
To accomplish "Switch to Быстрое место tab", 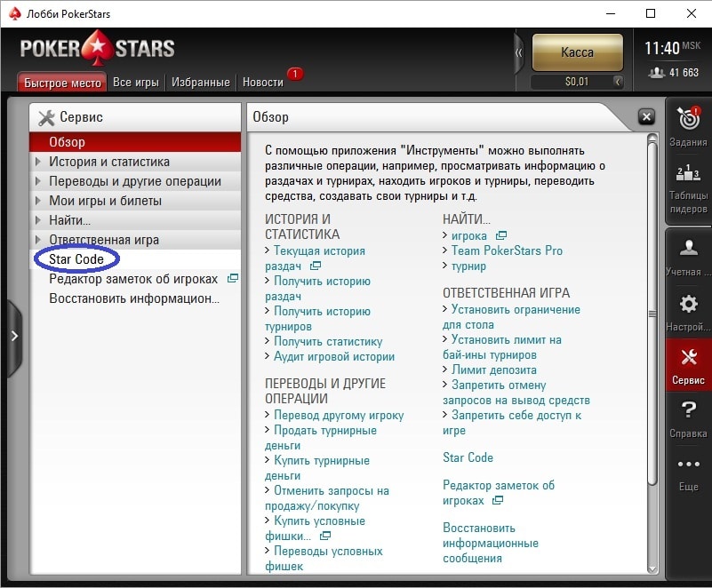I will click(x=62, y=83).
